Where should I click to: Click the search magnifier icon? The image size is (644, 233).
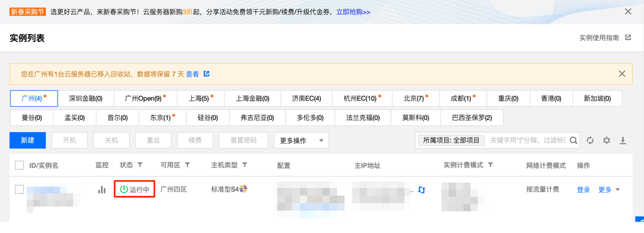(x=574, y=140)
